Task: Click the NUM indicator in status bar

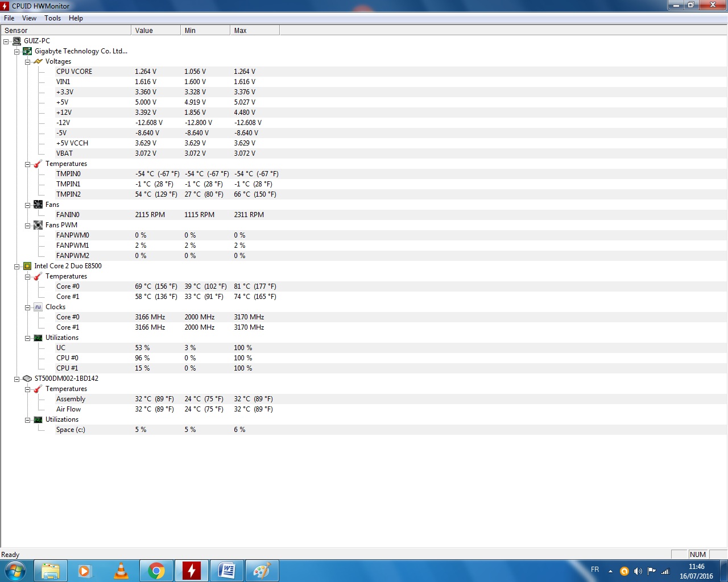Action: [x=698, y=555]
